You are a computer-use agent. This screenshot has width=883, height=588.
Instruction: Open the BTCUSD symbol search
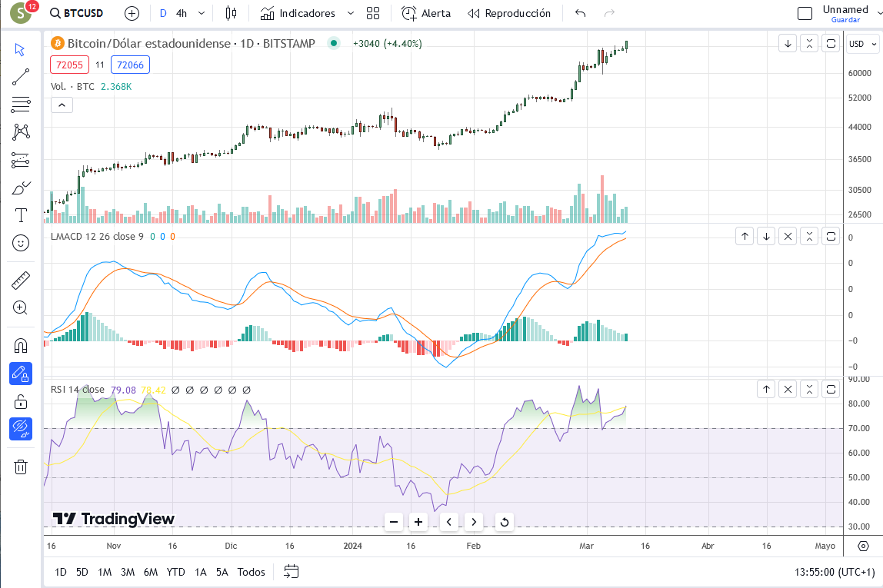77,13
